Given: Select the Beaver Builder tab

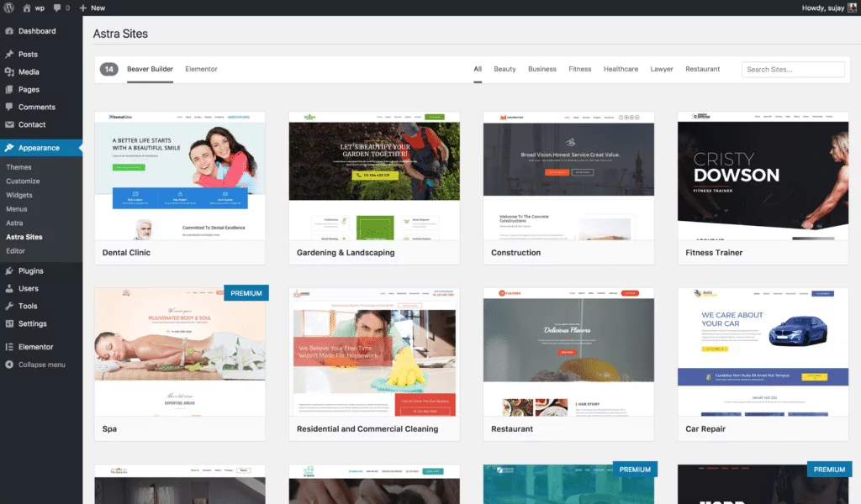Looking at the screenshot, I should 150,69.
